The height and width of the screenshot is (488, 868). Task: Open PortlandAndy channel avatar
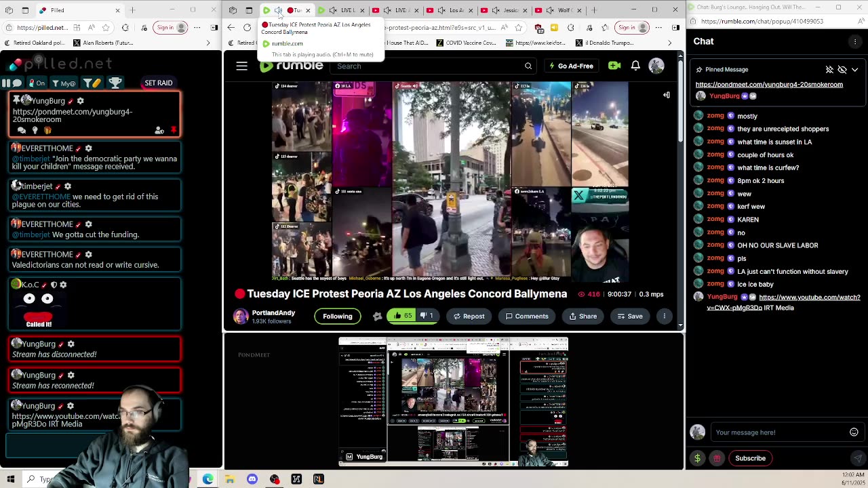[x=241, y=317]
